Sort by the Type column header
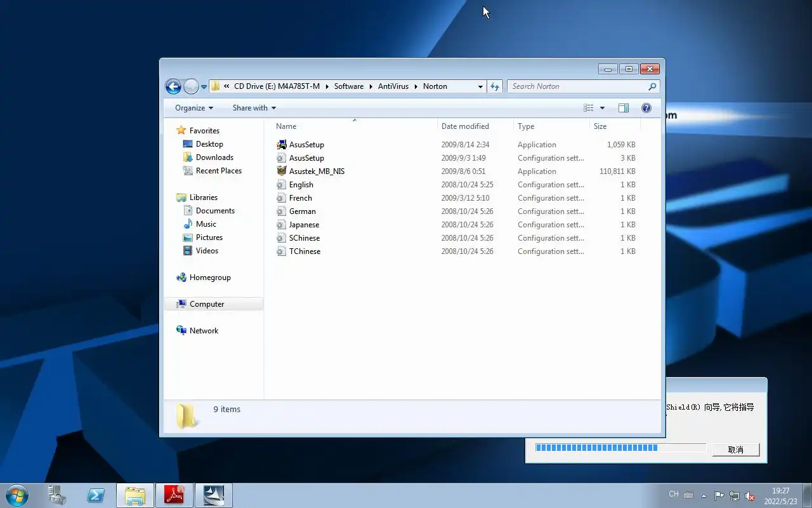 click(551, 126)
